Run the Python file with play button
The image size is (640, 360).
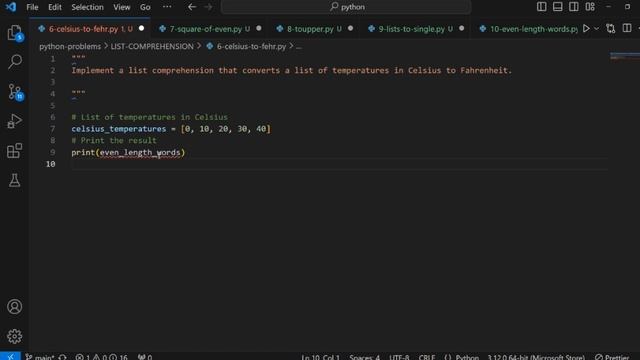[x=586, y=29]
